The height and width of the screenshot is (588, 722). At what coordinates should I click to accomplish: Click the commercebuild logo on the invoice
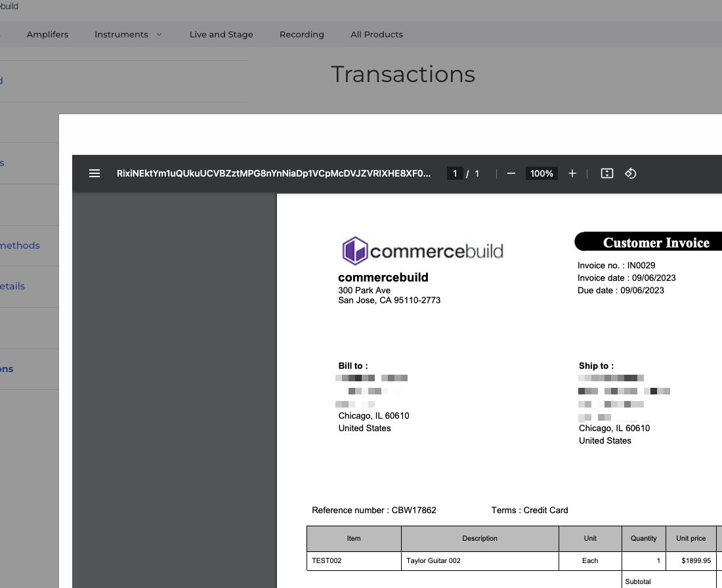[423, 251]
